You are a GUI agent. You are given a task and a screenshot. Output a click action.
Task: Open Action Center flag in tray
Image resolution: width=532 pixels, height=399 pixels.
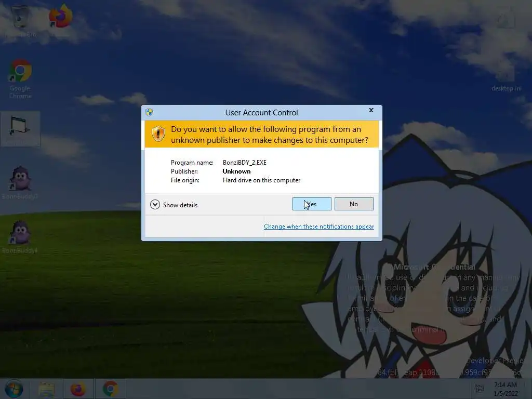pyautogui.click(x=480, y=389)
